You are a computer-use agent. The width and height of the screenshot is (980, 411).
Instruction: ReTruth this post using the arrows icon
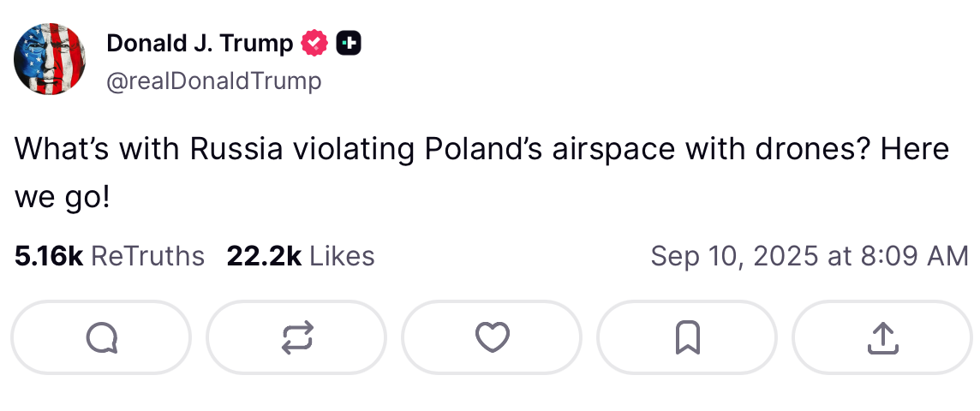(x=296, y=337)
